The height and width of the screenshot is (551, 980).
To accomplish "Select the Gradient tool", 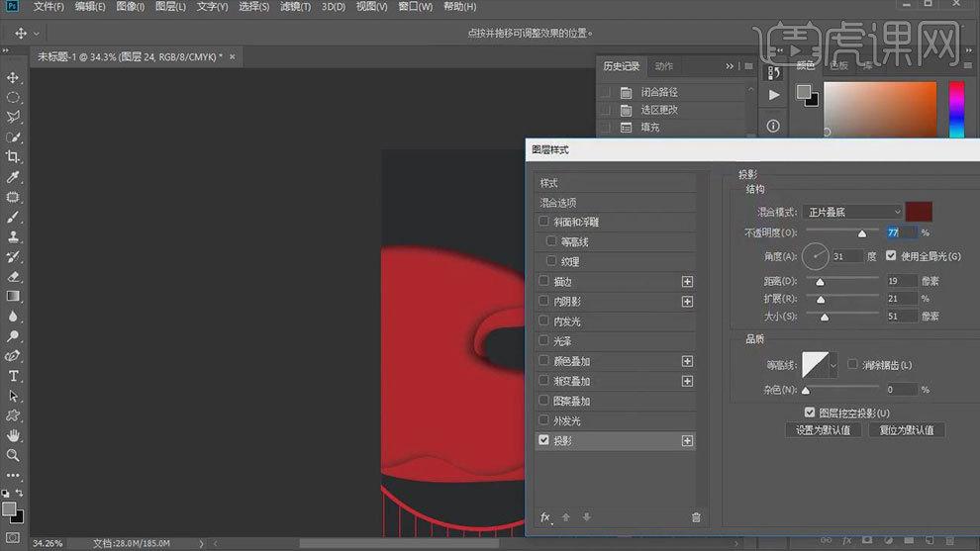I will pos(13,296).
